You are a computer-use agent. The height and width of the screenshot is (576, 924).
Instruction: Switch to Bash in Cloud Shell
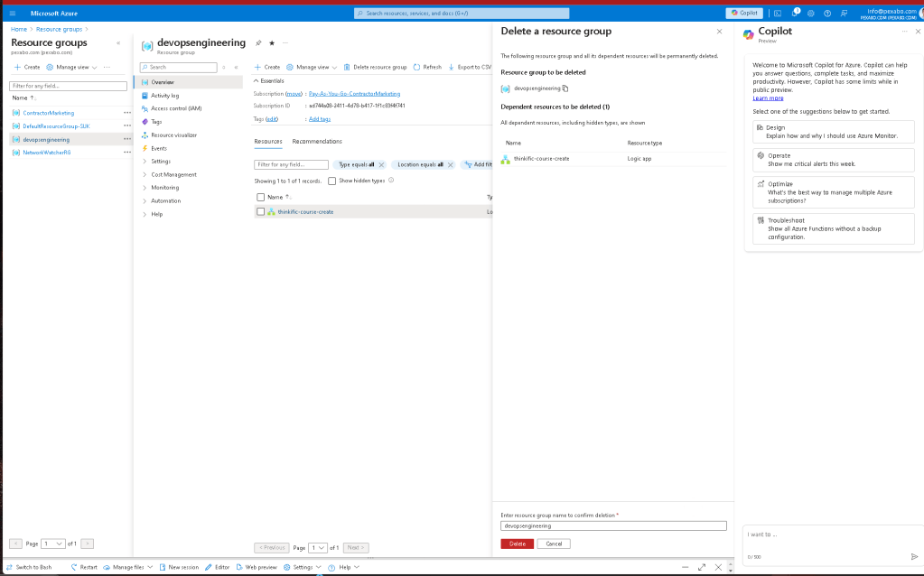click(29, 567)
